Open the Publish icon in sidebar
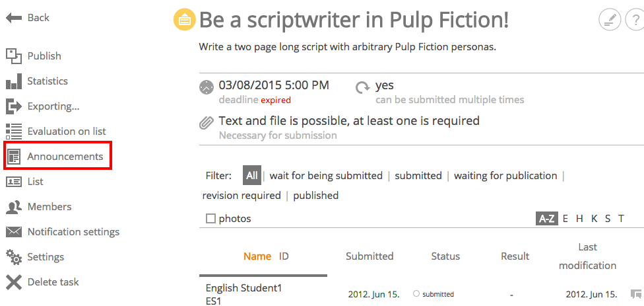644x306 pixels. pos(14,56)
